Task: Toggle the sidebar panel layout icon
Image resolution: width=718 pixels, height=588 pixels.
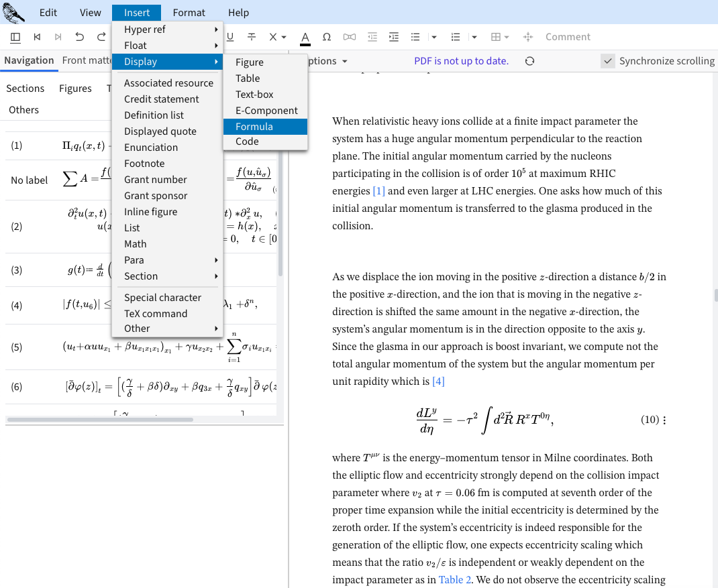Action: 15,37
